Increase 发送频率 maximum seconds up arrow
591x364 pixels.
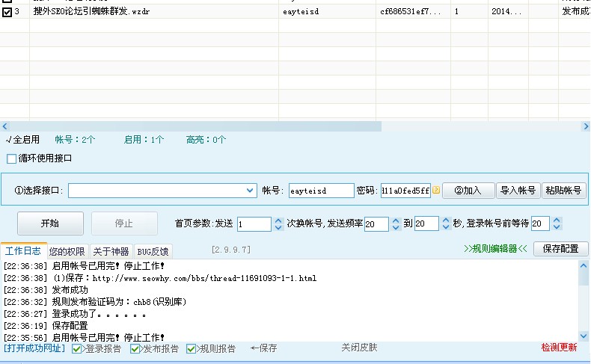click(446, 220)
